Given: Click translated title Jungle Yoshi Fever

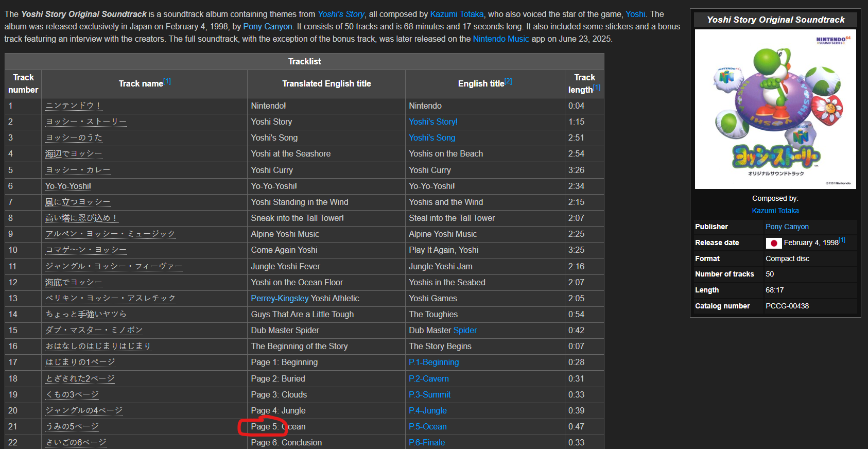Looking at the screenshot, I should [x=285, y=266].
